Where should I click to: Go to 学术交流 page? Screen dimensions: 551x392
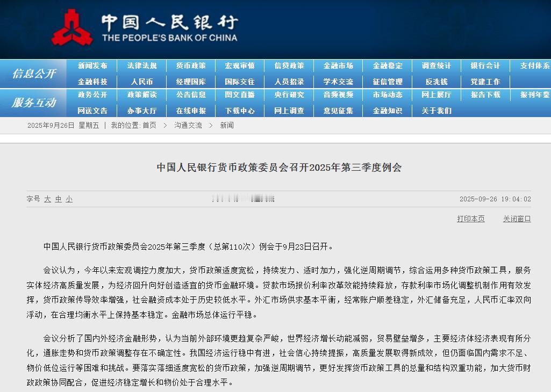[338, 82]
